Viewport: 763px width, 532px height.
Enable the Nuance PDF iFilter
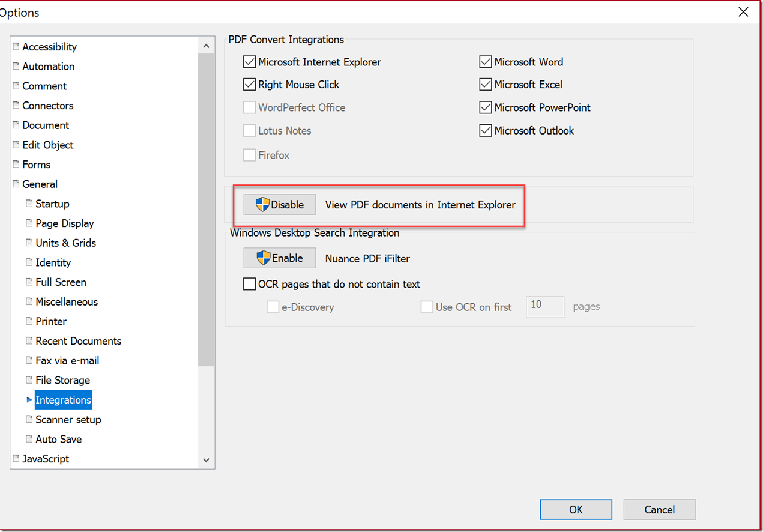(280, 258)
